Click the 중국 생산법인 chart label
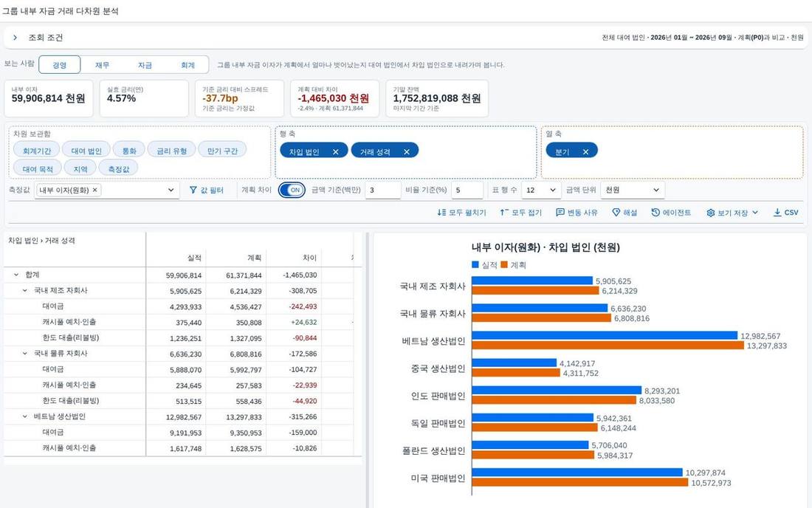This screenshot has height=508, width=812. 438,368
